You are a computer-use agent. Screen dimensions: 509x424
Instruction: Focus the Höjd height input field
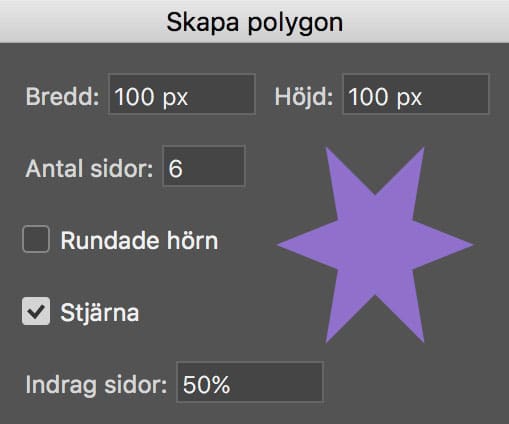click(x=416, y=94)
